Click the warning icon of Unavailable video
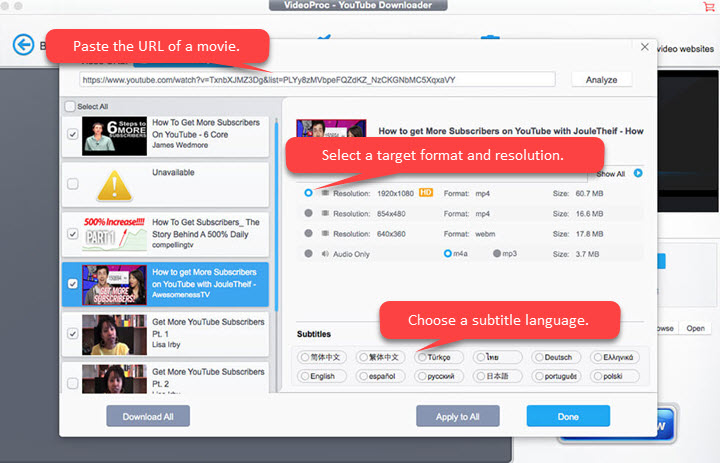This screenshot has width=720, height=463. (115, 186)
